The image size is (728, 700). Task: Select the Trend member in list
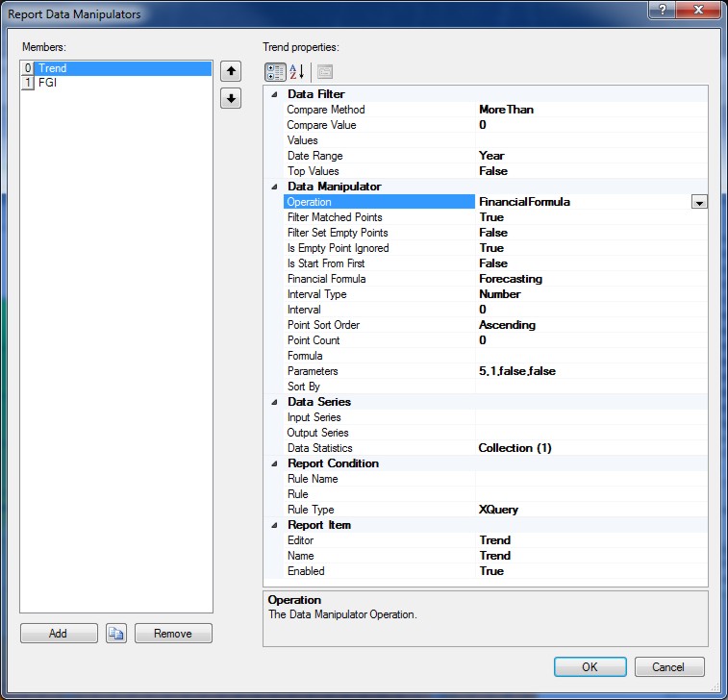point(53,68)
